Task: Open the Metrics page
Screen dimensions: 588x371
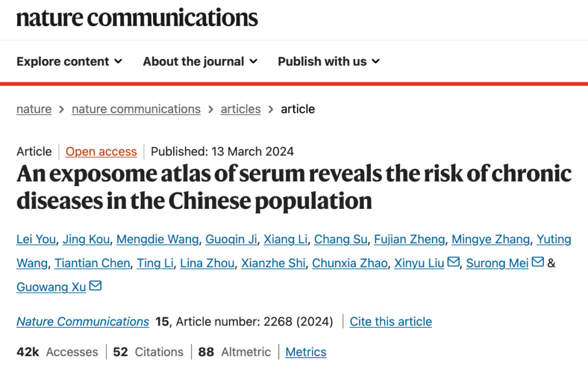Action: coord(306,352)
